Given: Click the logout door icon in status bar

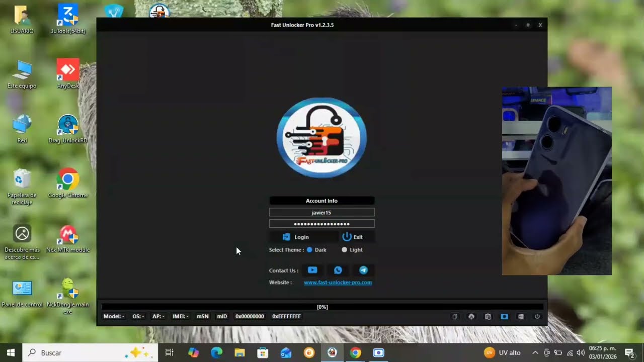Looking at the screenshot, I should click(x=521, y=317).
